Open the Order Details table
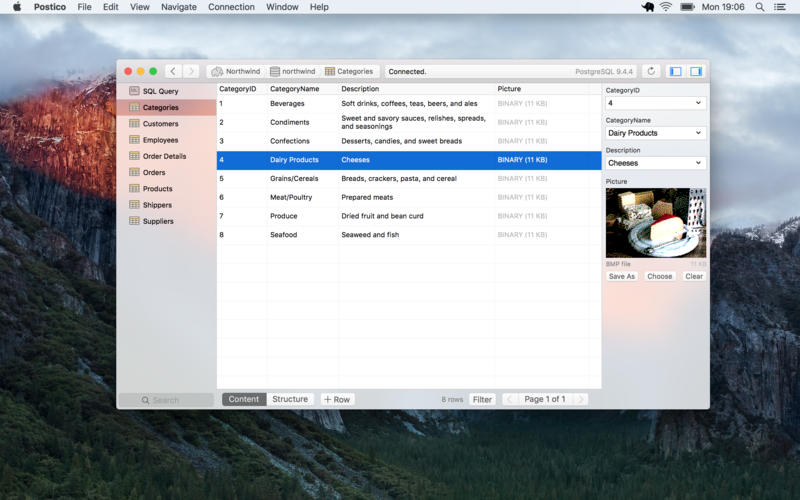Image resolution: width=800 pixels, height=500 pixels. [164, 156]
